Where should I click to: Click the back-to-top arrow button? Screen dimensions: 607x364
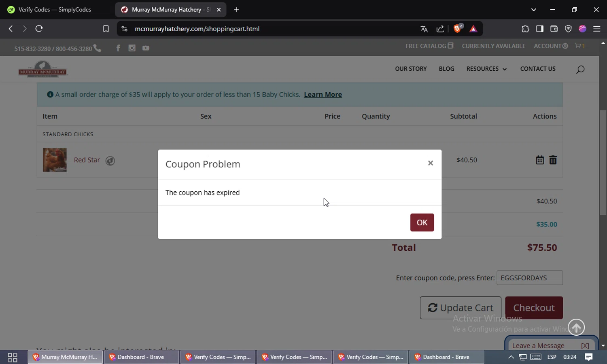(x=576, y=327)
